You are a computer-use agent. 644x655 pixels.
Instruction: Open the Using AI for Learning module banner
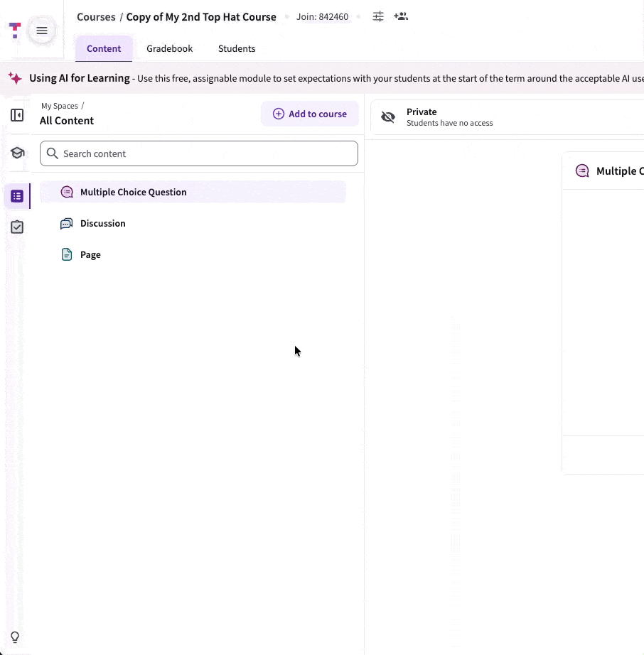[79, 77]
